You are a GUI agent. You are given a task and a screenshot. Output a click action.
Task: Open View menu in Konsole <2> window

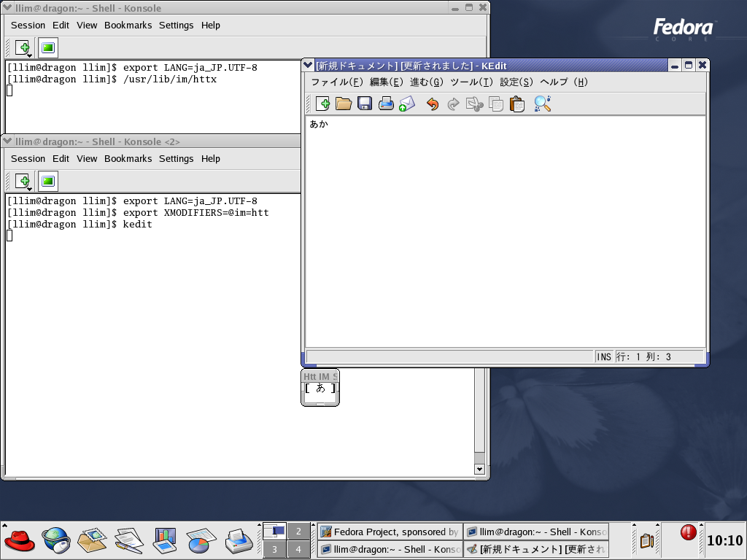87,158
